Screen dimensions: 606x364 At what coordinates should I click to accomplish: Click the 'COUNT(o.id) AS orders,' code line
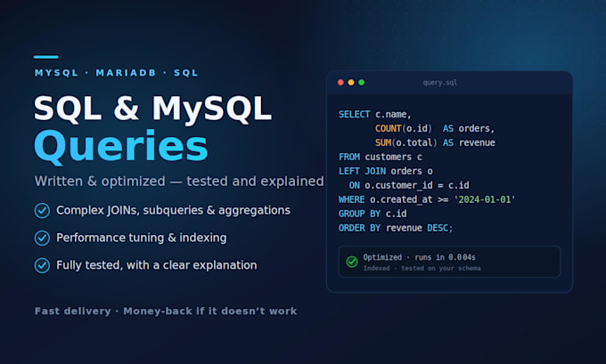pos(435,128)
